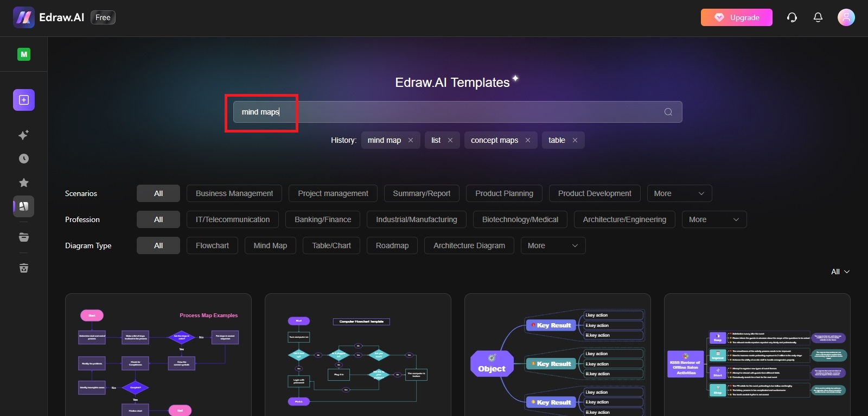Remove 'list' from search history
This screenshot has height=416, width=868.
(x=450, y=140)
